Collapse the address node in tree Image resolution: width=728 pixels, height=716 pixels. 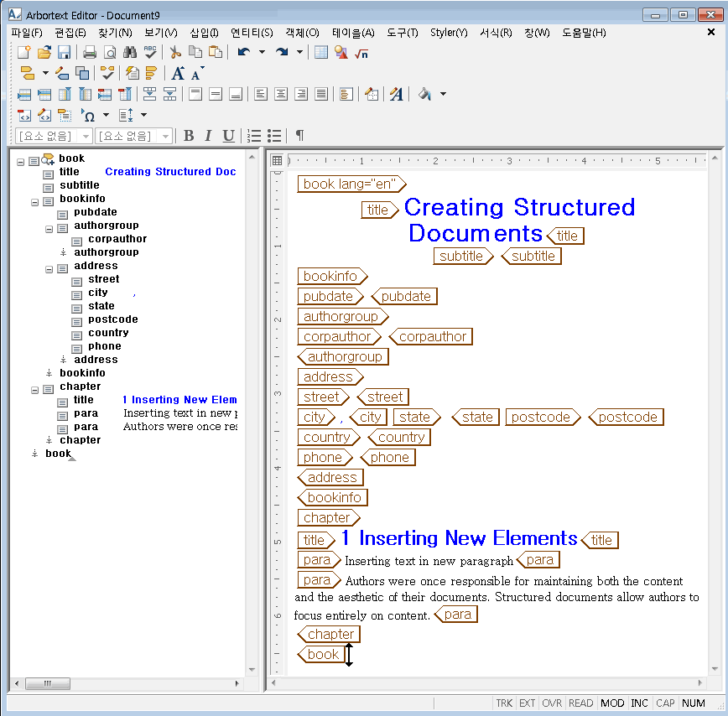[x=49, y=270]
